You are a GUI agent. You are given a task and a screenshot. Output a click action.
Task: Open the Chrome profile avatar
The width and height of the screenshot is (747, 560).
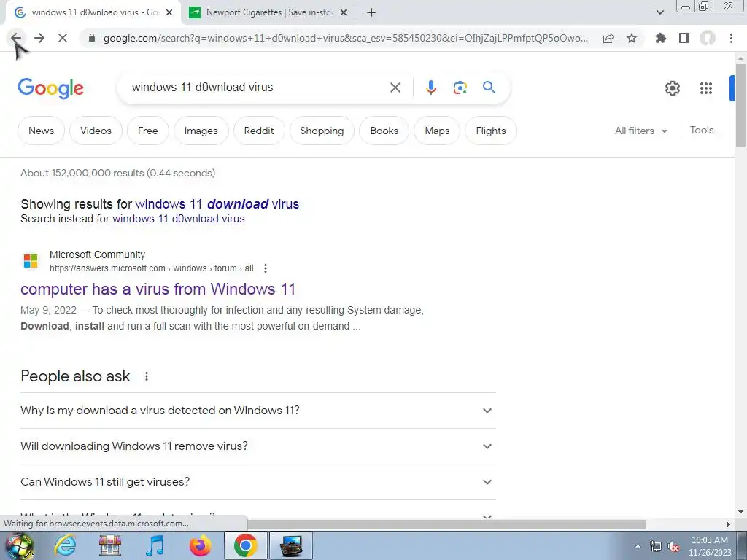point(708,38)
